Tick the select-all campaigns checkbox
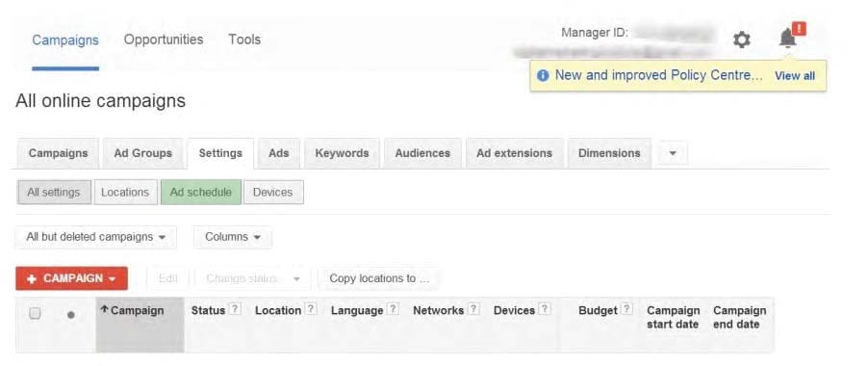The width and height of the screenshot is (868, 366). click(x=35, y=313)
